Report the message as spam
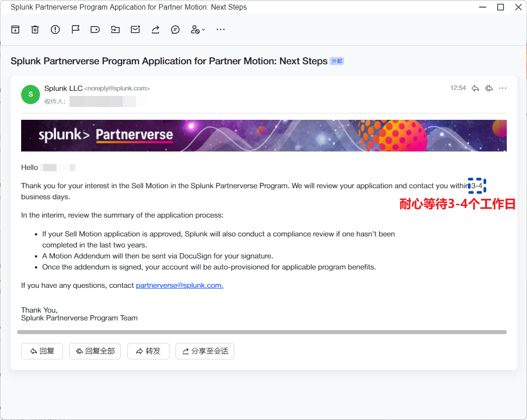527x420 pixels. coord(55,29)
